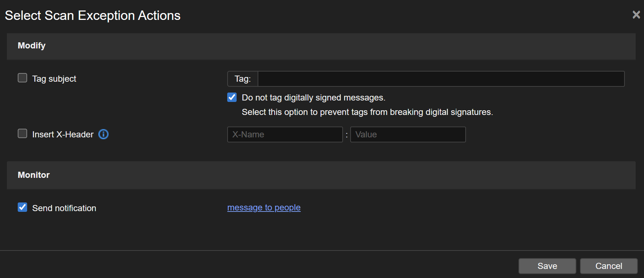Image resolution: width=644 pixels, height=278 pixels.
Task: Click the digital signatures helper description text
Action: coord(367,112)
